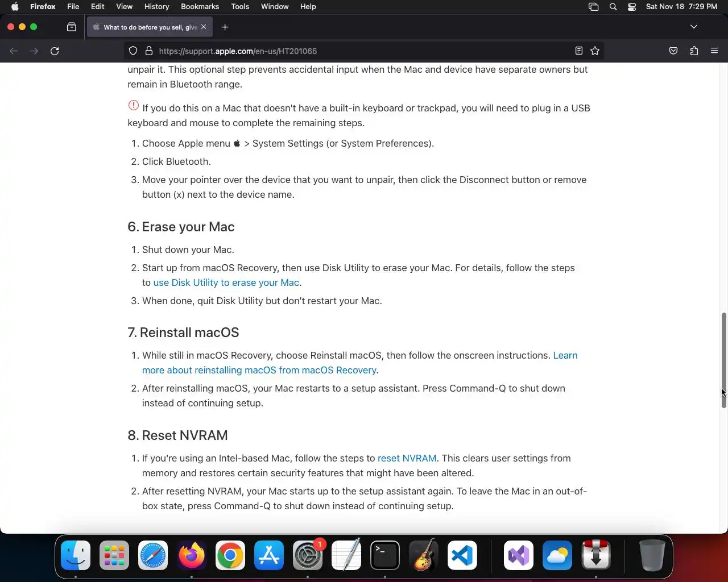Open Control Center in menu bar
Viewport: 728px width, 582px height.
pyautogui.click(x=632, y=7)
